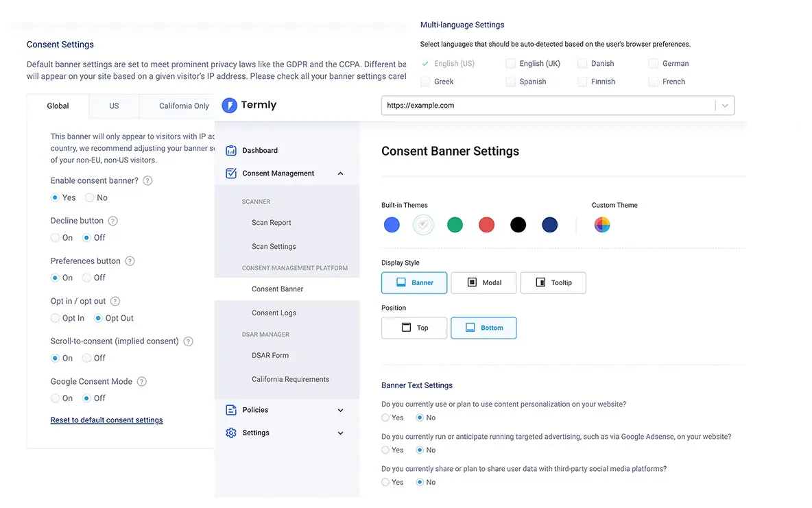Image resolution: width=812 pixels, height=508 pixels.
Task: Open help icon next to Preferences button
Action: (x=130, y=261)
